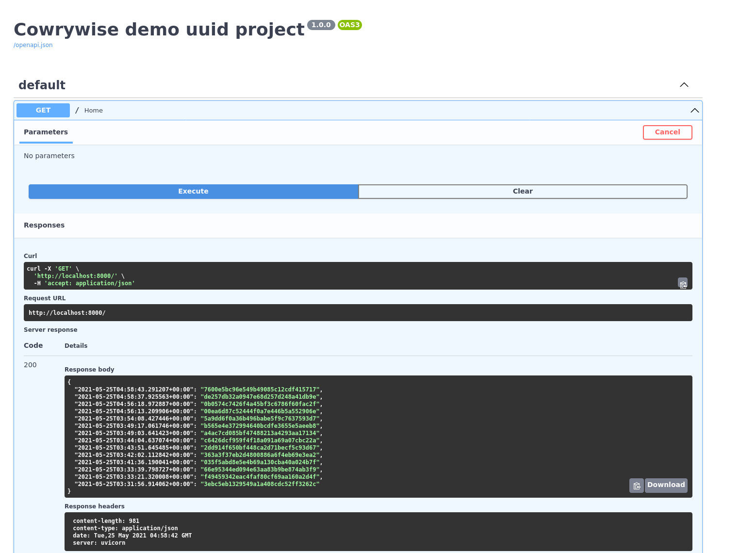Click uuid c6426dcf959f4f18a091a69a07cbc22a

[260, 440]
